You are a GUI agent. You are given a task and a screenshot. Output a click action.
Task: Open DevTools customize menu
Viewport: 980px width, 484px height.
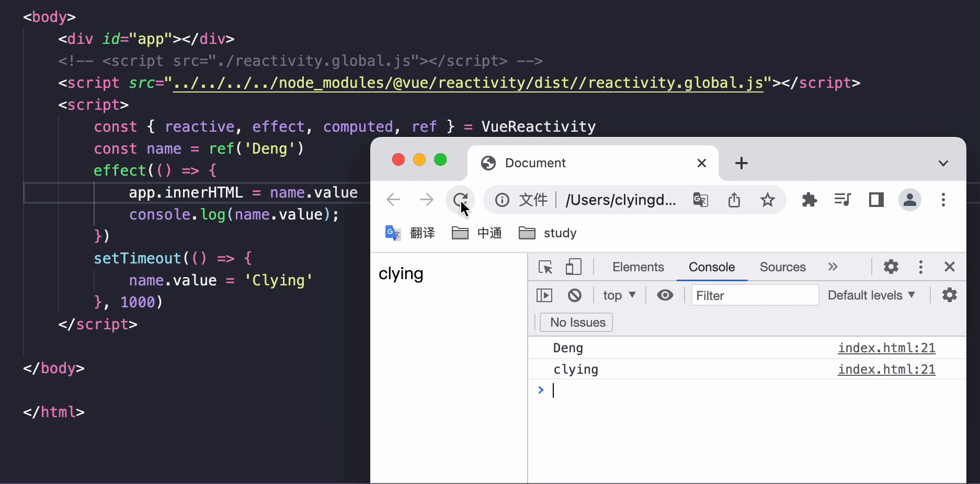(921, 267)
